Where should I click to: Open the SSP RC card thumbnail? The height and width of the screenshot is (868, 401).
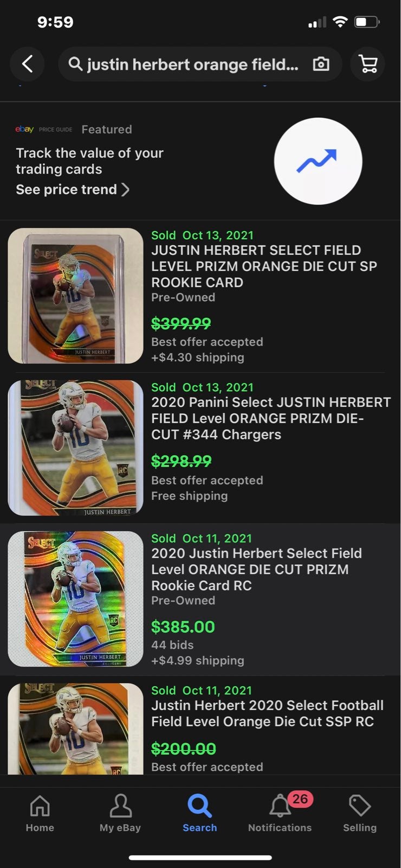click(75, 729)
